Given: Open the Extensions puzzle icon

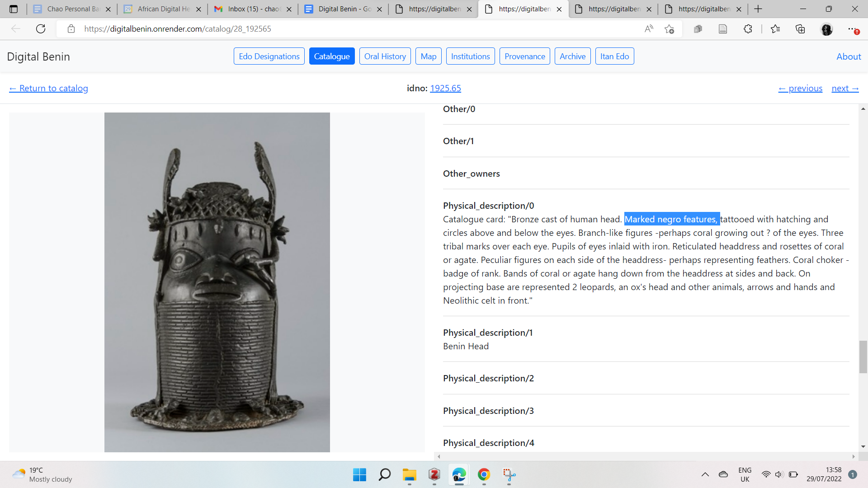Looking at the screenshot, I should coord(748,29).
